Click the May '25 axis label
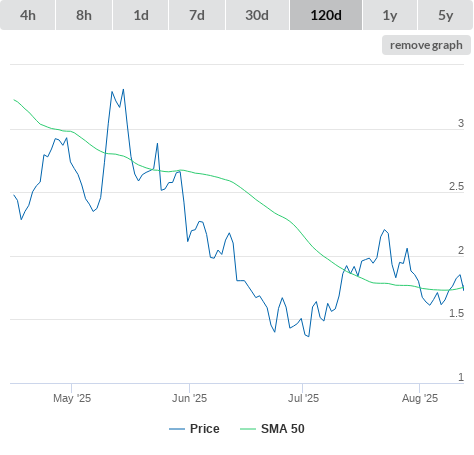Image resolution: width=474 pixels, height=455 pixels. tap(72, 398)
